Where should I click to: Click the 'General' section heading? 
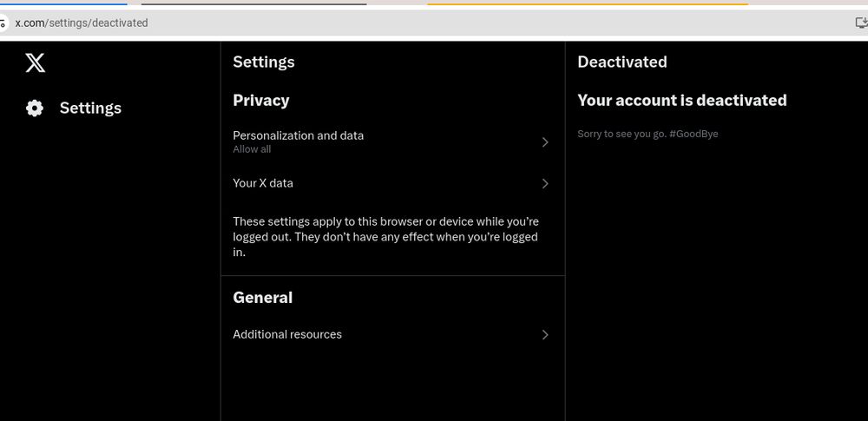point(262,298)
